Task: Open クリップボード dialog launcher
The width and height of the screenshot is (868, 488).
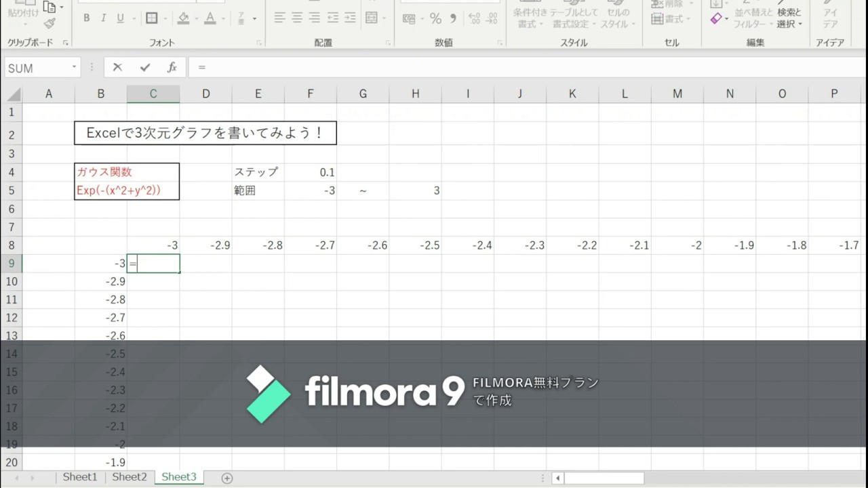Action: tap(66, 43)
